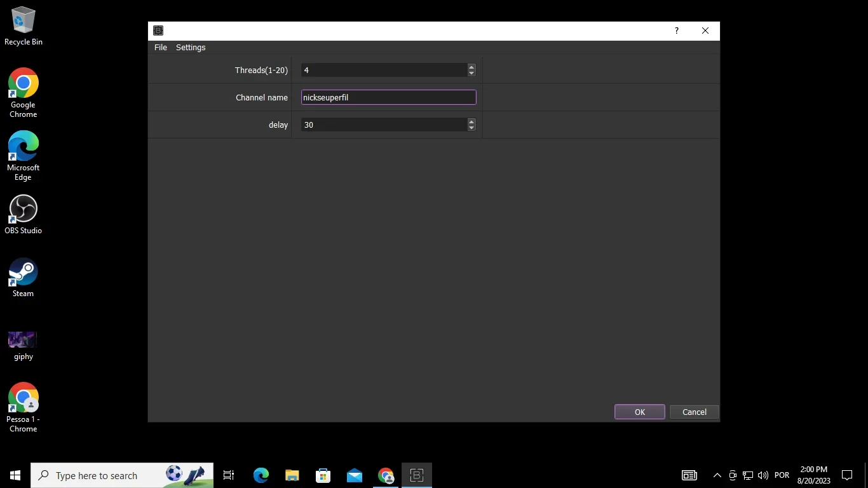Decrease the delay value with down arrow

(471, 128)
